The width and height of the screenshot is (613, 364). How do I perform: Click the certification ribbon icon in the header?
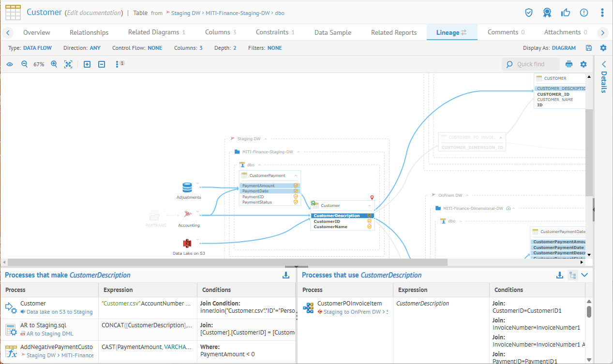[x=547, y=13]
